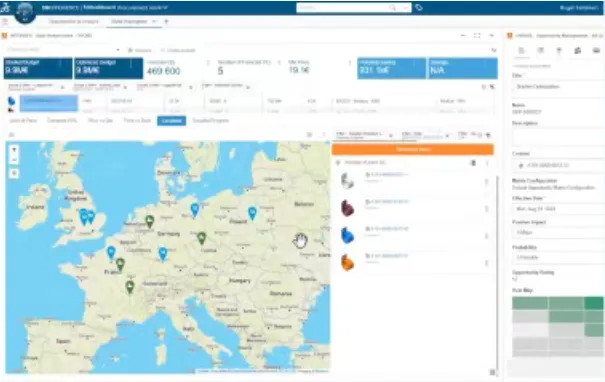Add a new dashboard tab with plus icon
Viewport: 605px width, 382px height.
[166, 21]
